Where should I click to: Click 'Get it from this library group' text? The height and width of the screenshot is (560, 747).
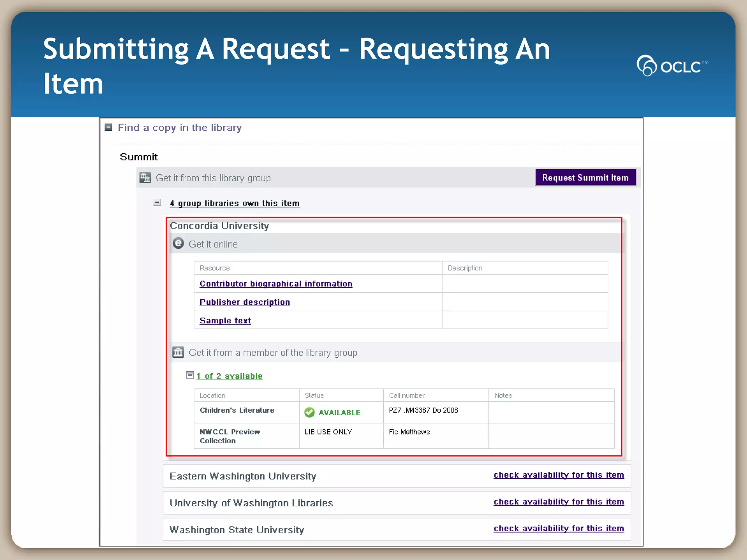pyautogui.click(x=213, y=178)
